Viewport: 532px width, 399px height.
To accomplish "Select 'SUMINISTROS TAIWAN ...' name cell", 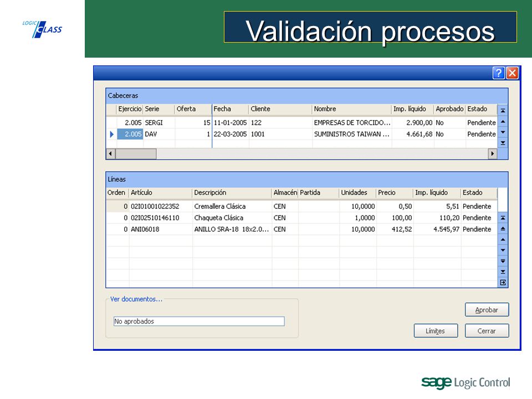I will (352, 134).
